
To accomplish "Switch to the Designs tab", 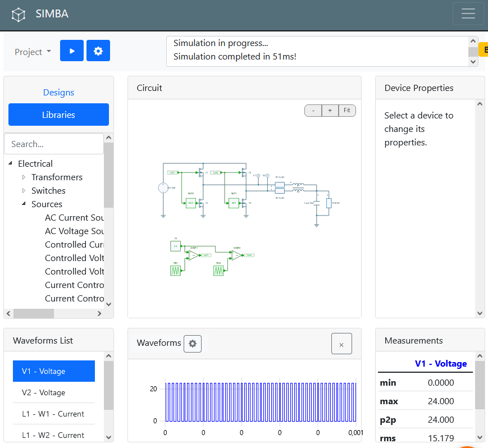I will [x=58, y=93].
